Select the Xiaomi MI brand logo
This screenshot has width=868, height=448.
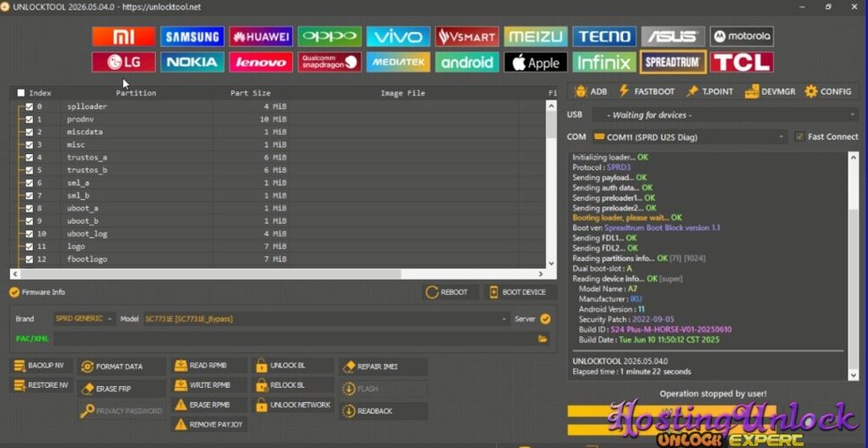pyautogui.click(x=124, y=37)
